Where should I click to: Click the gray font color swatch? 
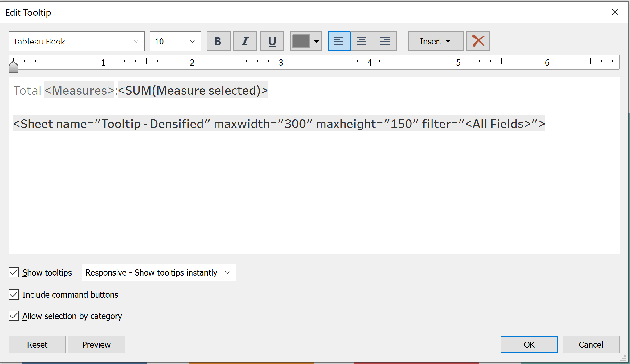pos(301,41)
